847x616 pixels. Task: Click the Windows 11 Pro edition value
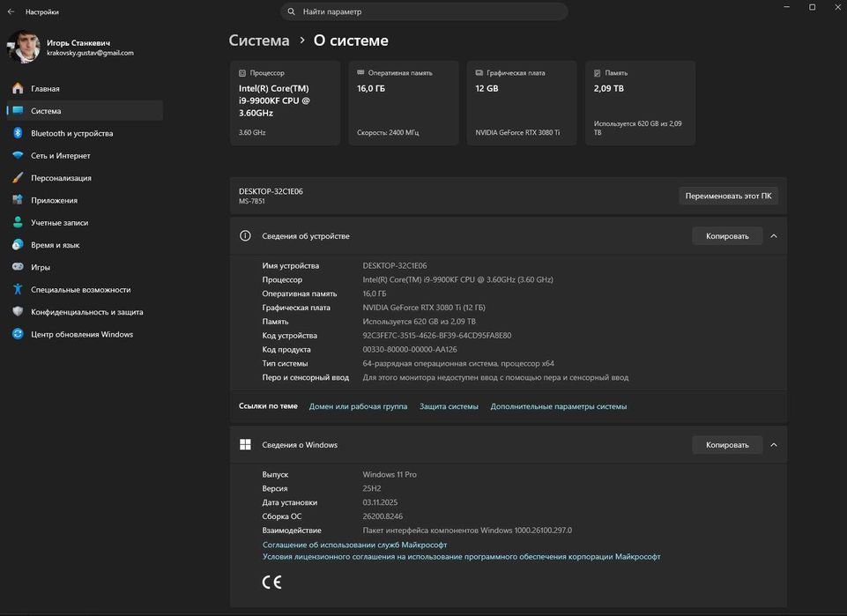click(x=390, y=474)
